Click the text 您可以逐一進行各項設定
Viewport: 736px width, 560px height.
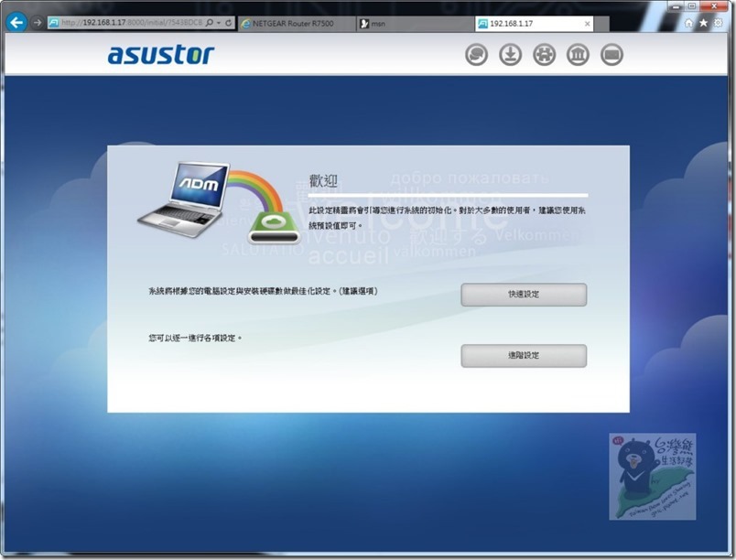pyautogui.click(x=195, y=339)
